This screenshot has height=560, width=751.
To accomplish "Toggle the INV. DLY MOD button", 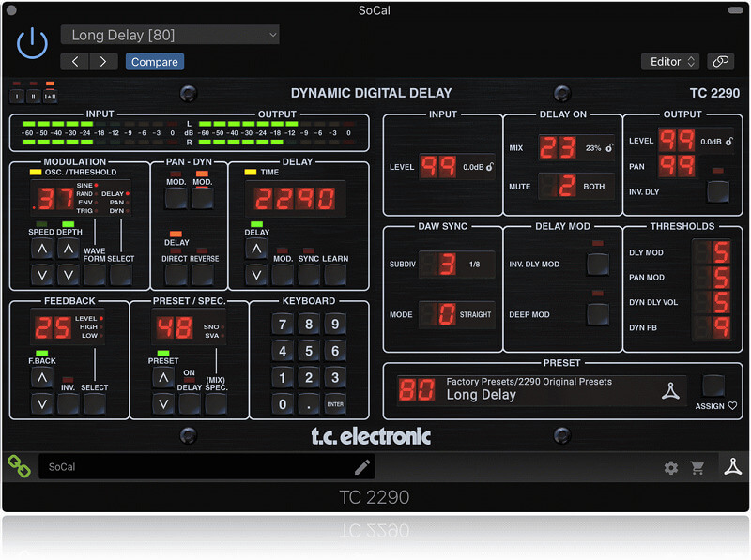I will click(598, 264).
